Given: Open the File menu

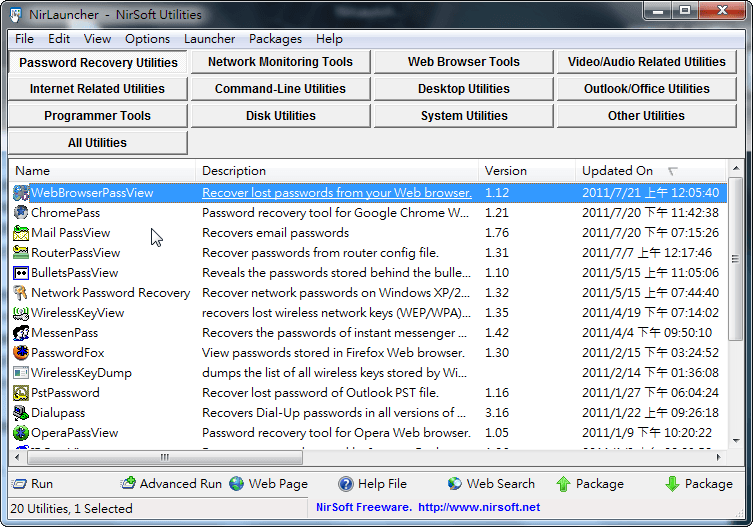Looking at the screenshot, I should point(24,39).
